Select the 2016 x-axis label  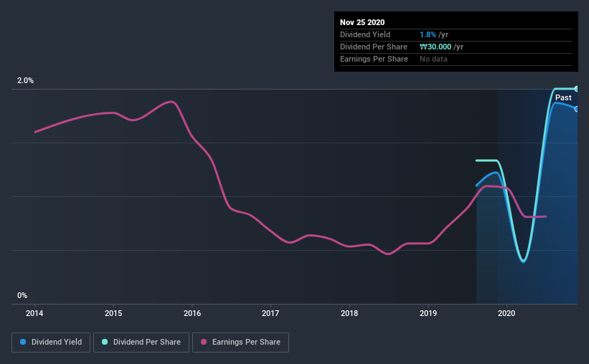point(192,313)
